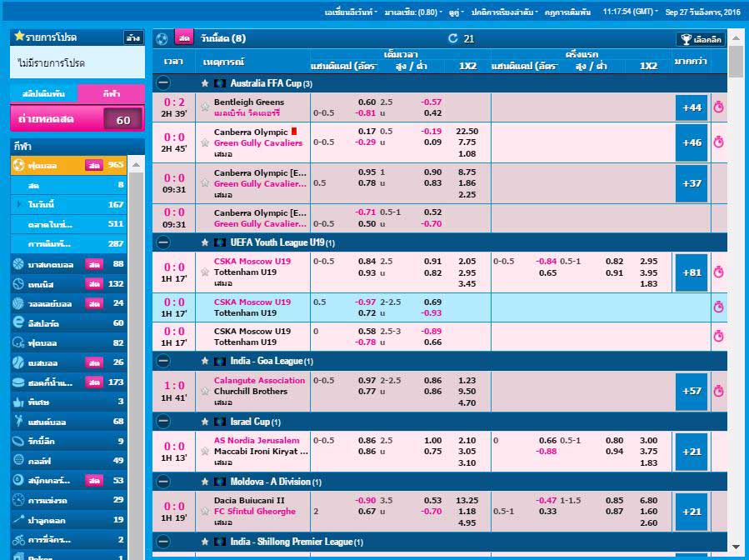Collapse the Moldova - A Division section
Screen dimensions: 749x560
(x=163, y=482)
